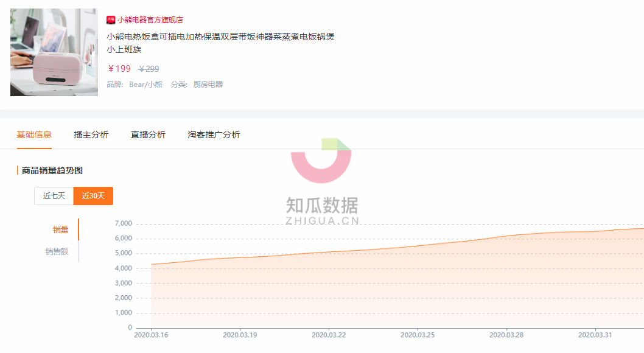Click the trend line point above 2020.03.16
Image resolution: width=644 pixels, height=353 pixels.
[x=151, y=264]
